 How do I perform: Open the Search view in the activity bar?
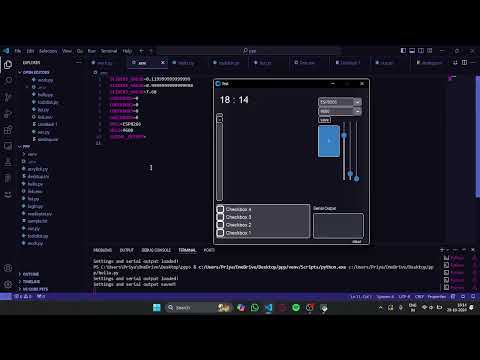[x=8, y=80]
